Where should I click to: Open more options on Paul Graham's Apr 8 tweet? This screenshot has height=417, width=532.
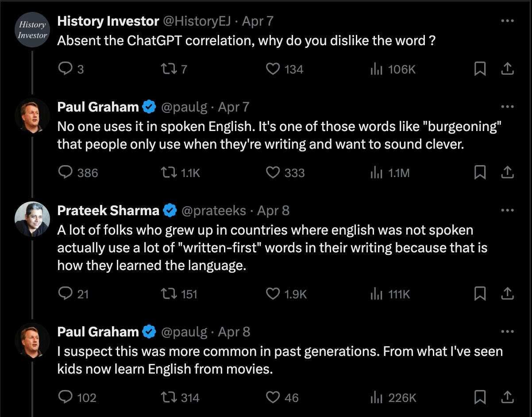507,332
